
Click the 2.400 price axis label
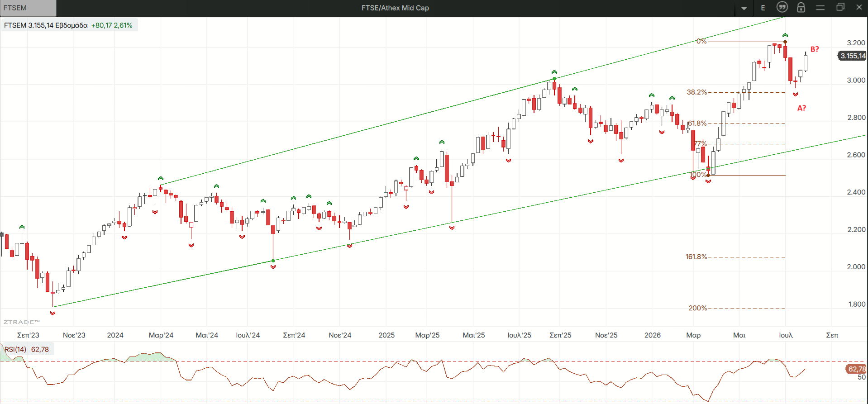click(856, 192)
